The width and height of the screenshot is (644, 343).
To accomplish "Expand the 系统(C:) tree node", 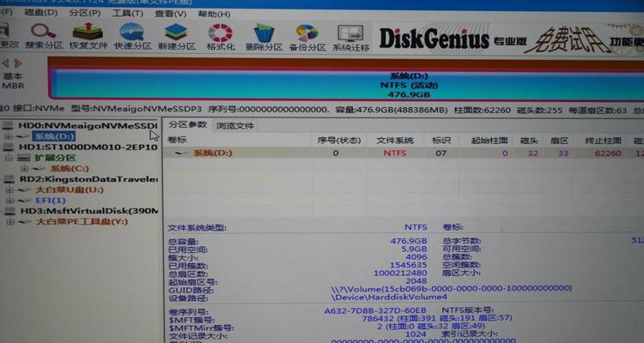I will [24, 169].
